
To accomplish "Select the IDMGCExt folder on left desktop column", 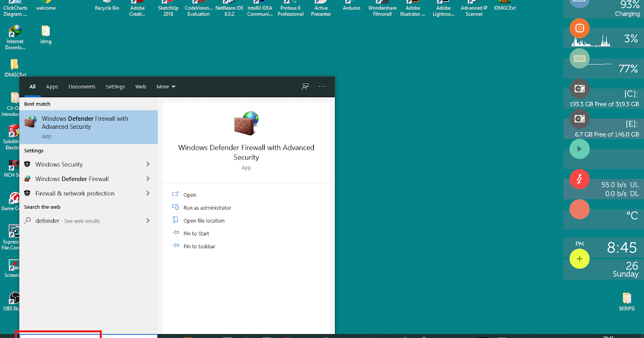I will [x=16, y=68].
